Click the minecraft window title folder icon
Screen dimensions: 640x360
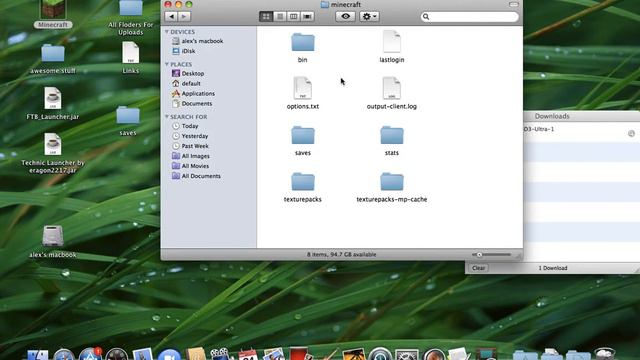325,4
